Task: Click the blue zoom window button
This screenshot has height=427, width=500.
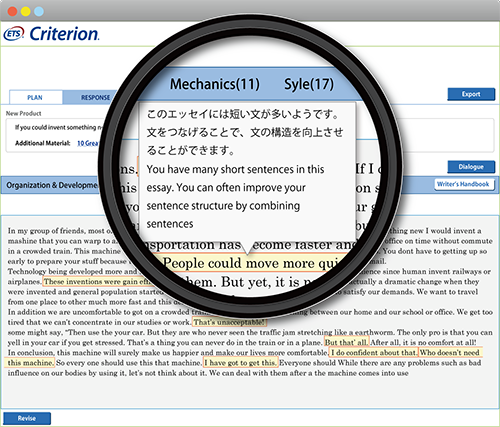Action: point(39,11)
